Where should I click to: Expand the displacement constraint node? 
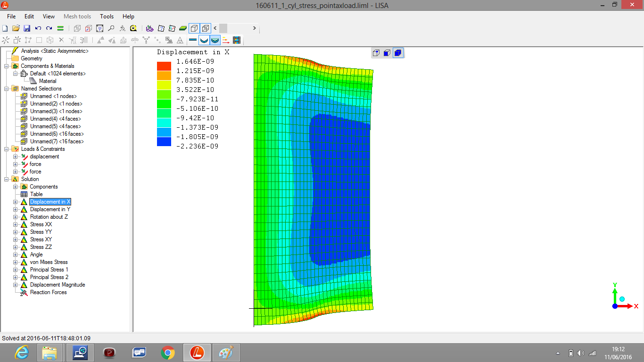pos(16,156)
